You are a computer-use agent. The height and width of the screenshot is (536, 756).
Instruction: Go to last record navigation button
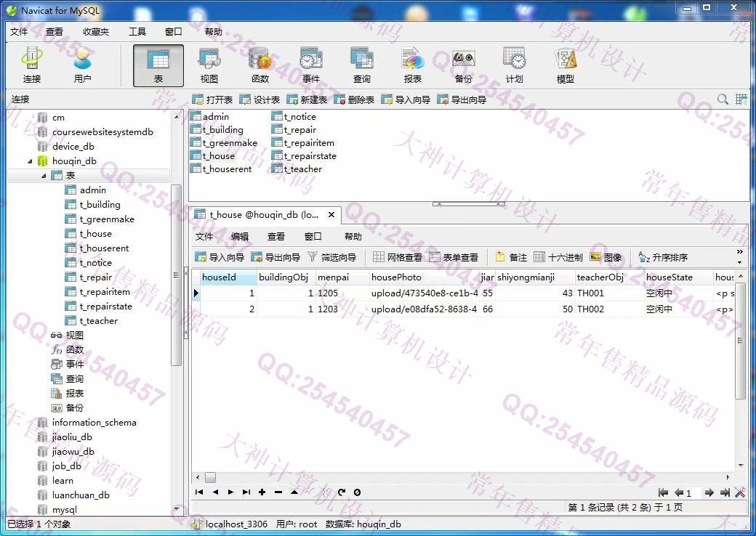[x=246, y=492]
